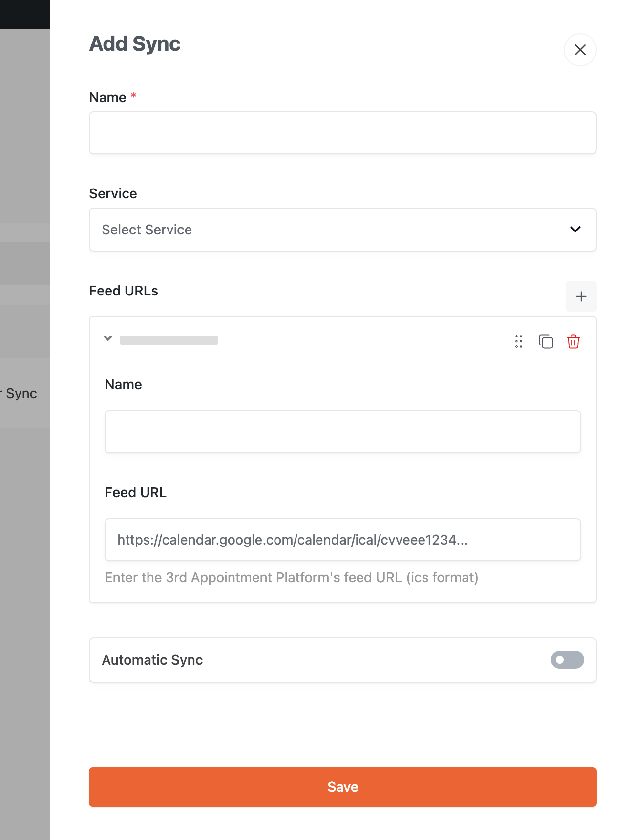The image size is (634, 840).
Task: Click the Service field label
Action: [113, 194]
